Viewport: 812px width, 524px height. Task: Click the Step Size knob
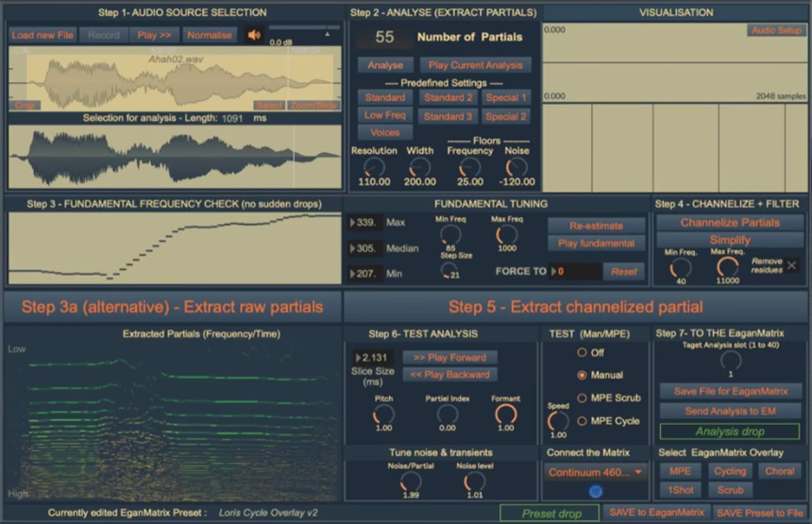(x=448, y=270)
